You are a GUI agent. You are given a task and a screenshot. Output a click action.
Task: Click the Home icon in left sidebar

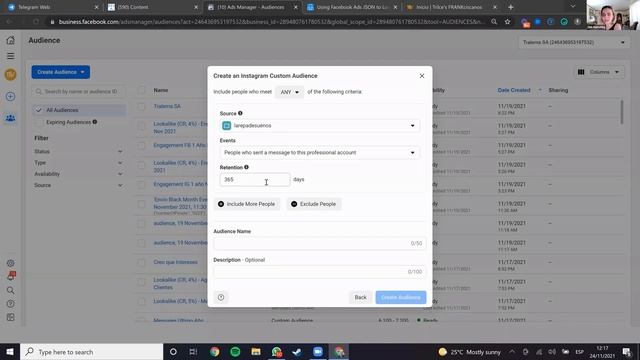pos(11,40)
